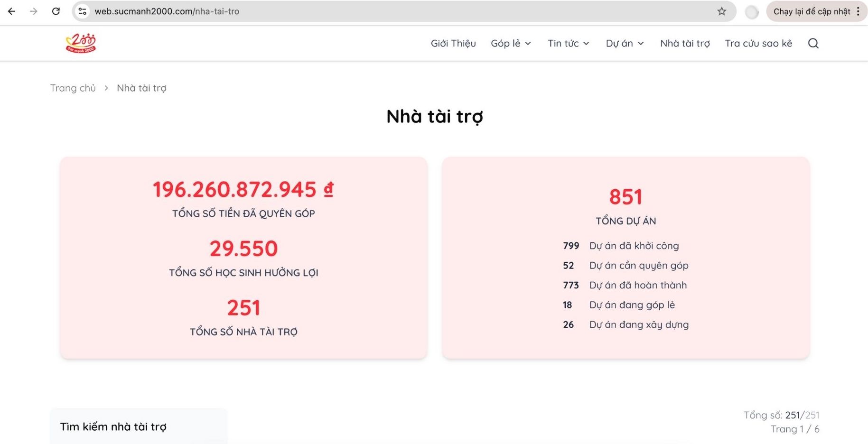The width and height of the screenshot is (868, 444).
Task: Expand the Góp lẻ dropdown
Action: click(x=511, y=43)
